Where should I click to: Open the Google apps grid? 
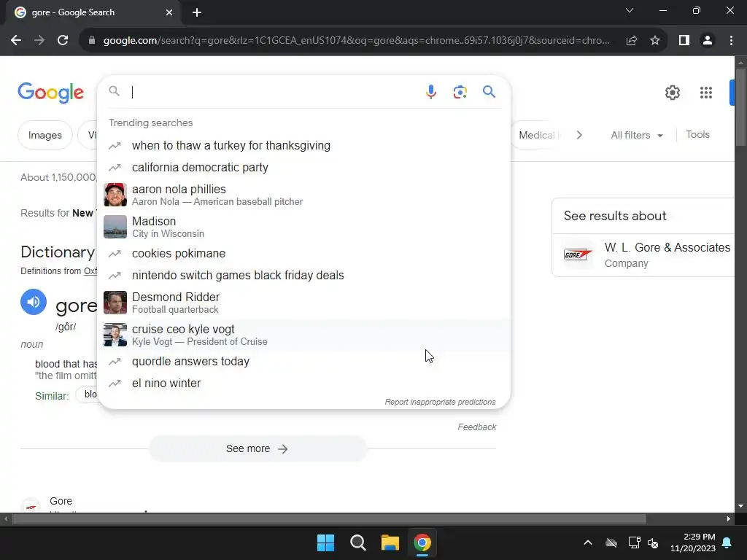coord(706,93)
